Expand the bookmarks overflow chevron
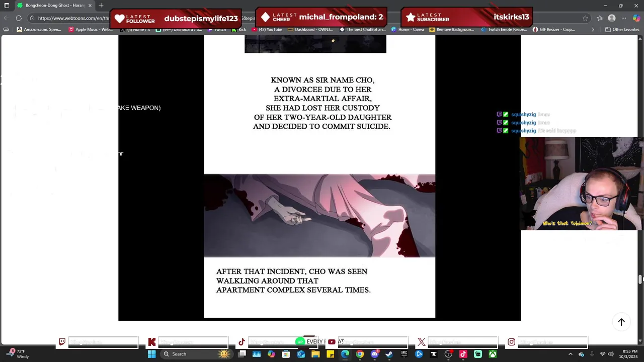The width and height of the screenshot is (644, 362). pos(593,29)
